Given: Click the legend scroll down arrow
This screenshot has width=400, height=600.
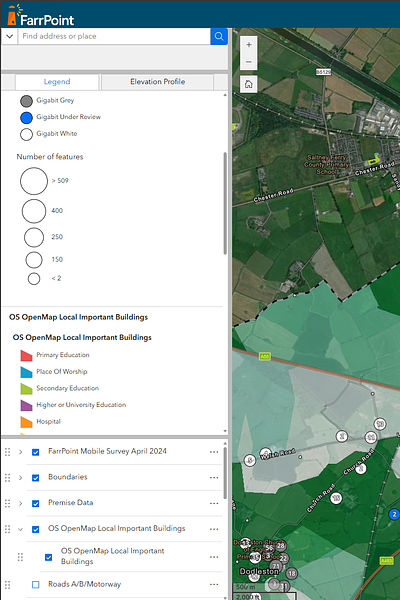Looking at the screenshot, I should [x=225, y=431].
